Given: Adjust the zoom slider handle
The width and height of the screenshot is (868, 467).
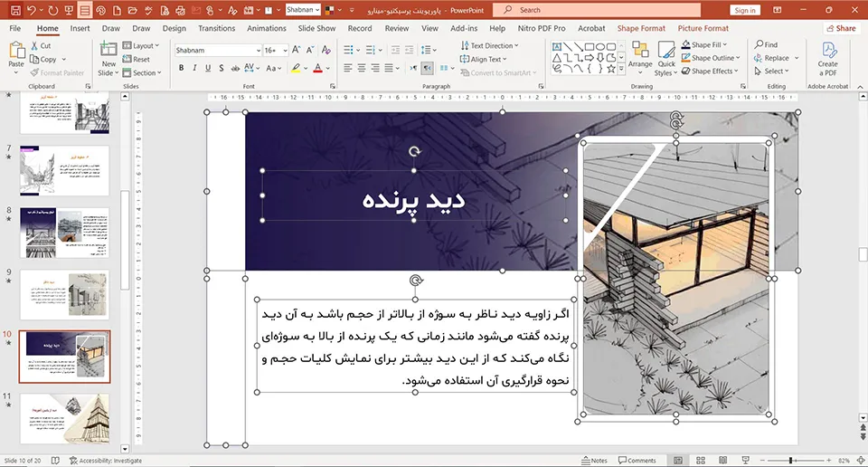Looking at the screenshot, I should [x=790, y=461].
